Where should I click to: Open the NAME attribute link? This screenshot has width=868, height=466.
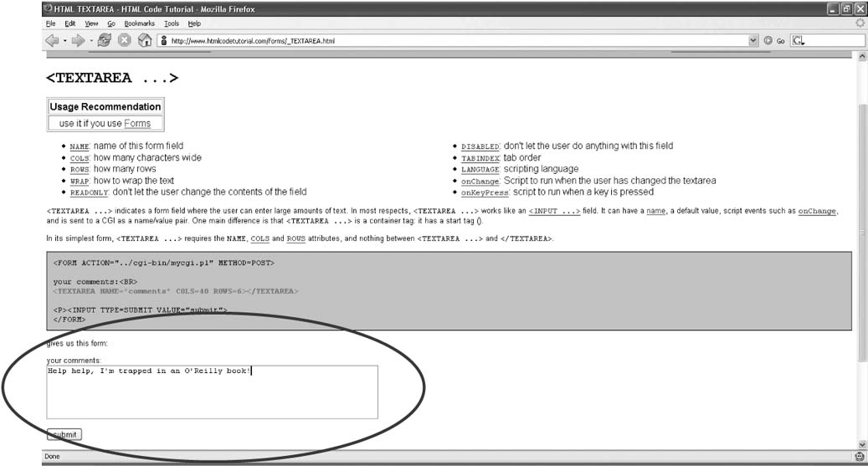click(80, 146)
